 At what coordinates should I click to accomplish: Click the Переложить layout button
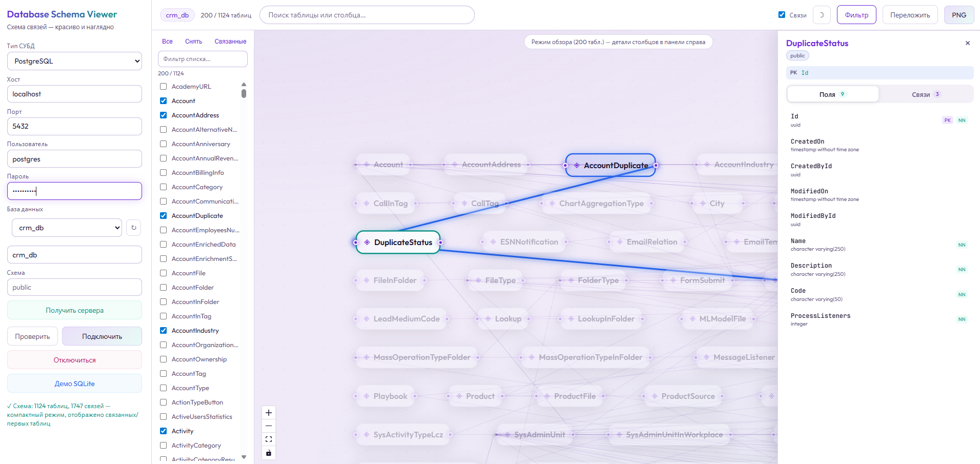910,15
